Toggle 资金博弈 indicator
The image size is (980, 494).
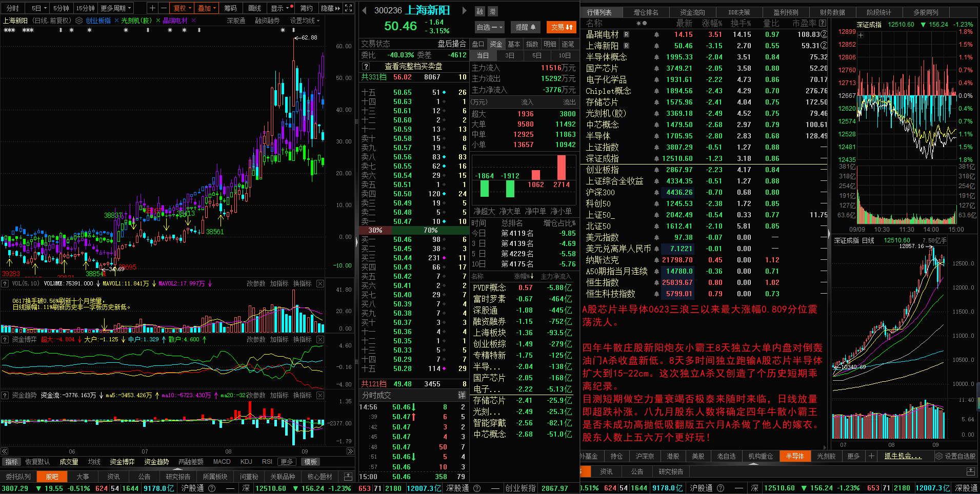(x=122, y=462)
